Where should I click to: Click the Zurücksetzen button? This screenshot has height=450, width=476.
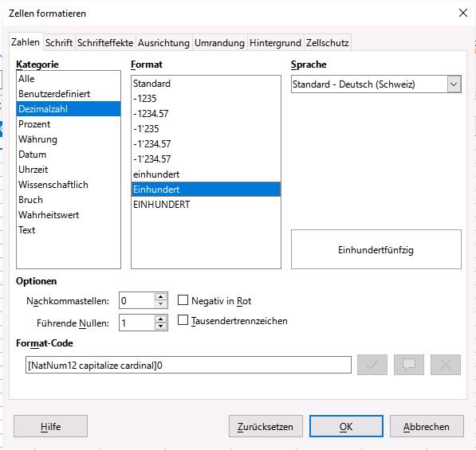(266, 426)
